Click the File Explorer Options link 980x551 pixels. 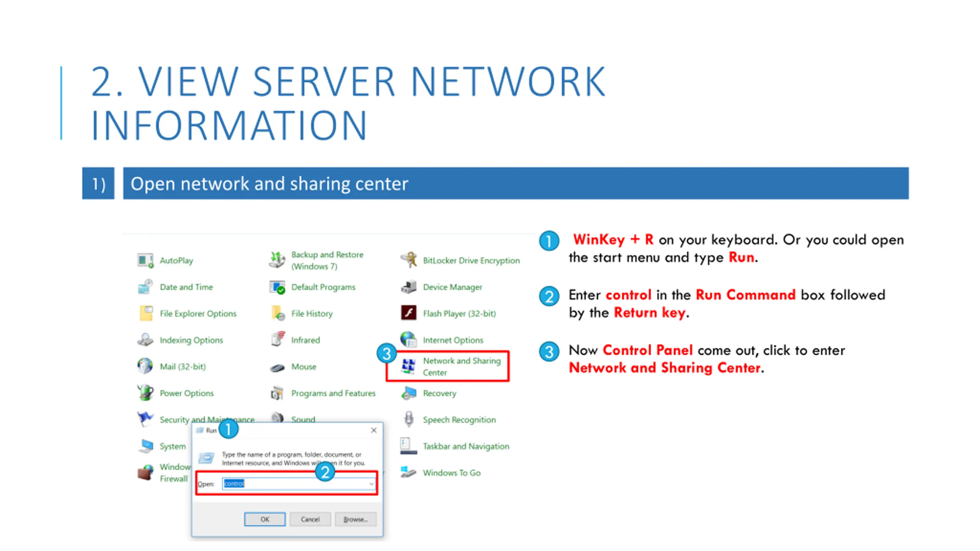(x=198, y=314)
